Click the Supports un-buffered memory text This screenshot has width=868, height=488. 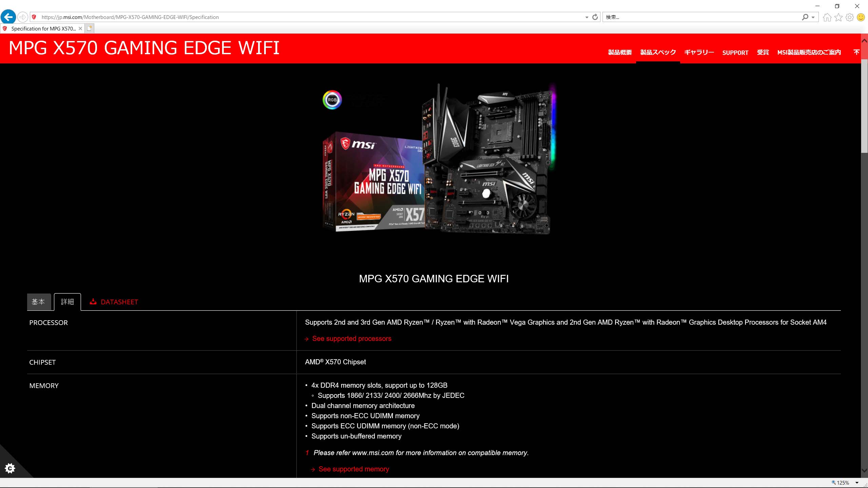coord(356,436)
